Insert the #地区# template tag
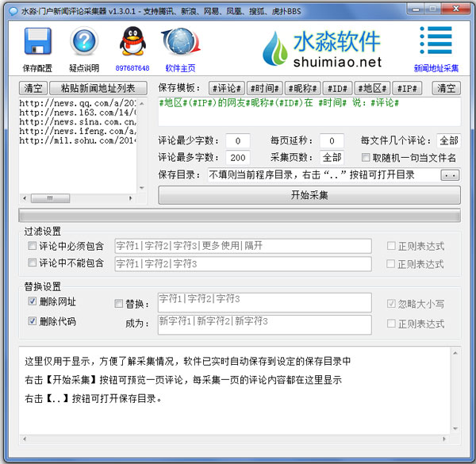This screenshot has height=464, width=476. click(x=372, y=88)
